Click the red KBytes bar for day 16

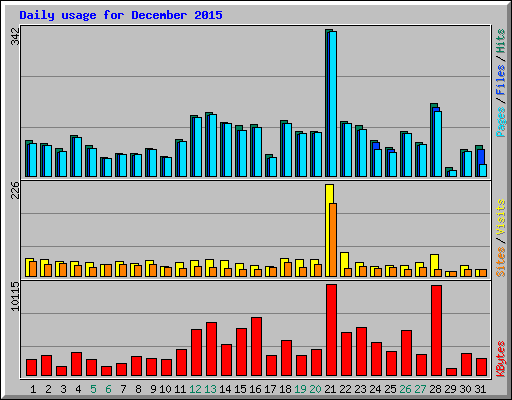point(256,346)
